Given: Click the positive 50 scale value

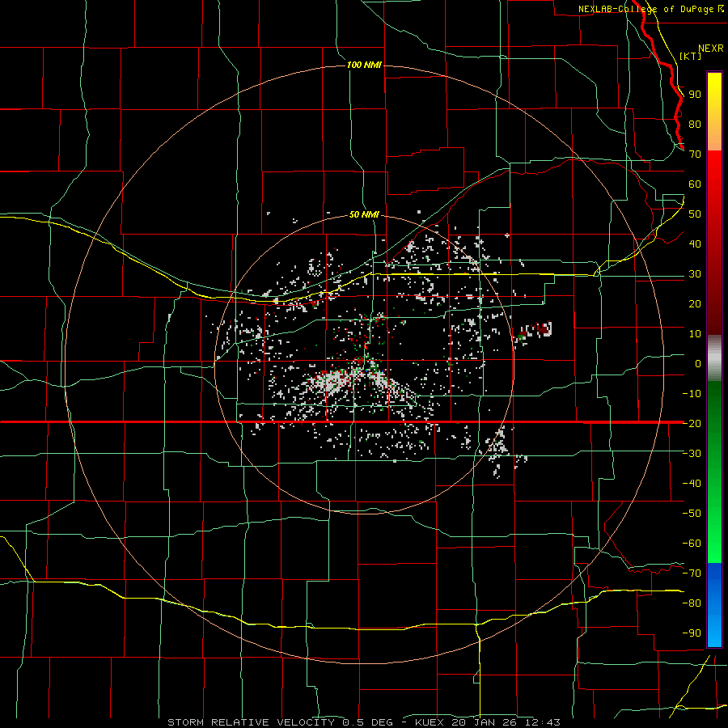Looking at the screenshot, I should pos(695,214).
